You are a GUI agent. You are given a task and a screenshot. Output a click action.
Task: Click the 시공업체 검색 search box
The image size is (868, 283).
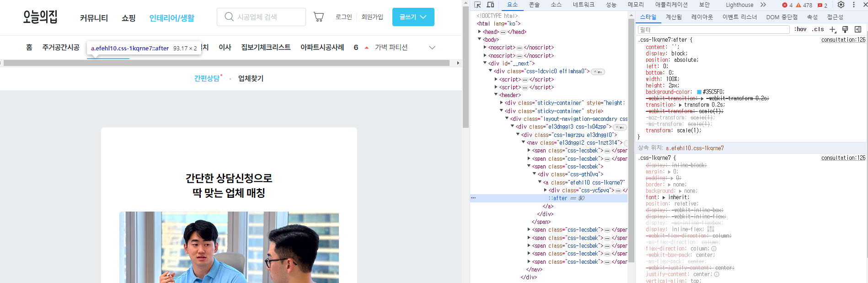[x=261, y=17]
